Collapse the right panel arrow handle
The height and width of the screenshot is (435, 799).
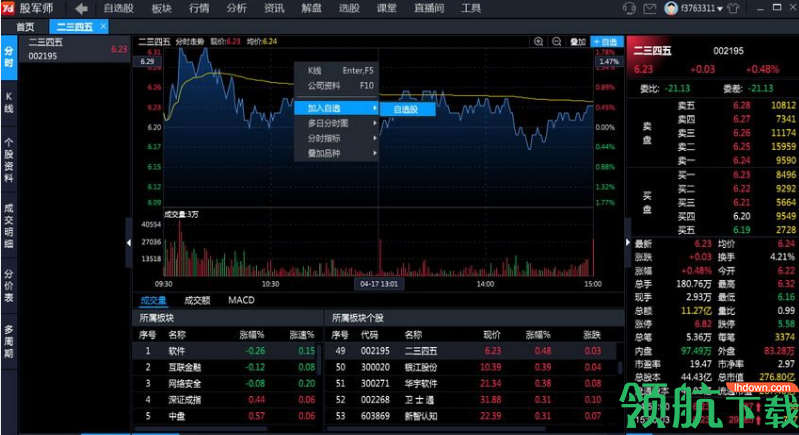pos(628,243)
